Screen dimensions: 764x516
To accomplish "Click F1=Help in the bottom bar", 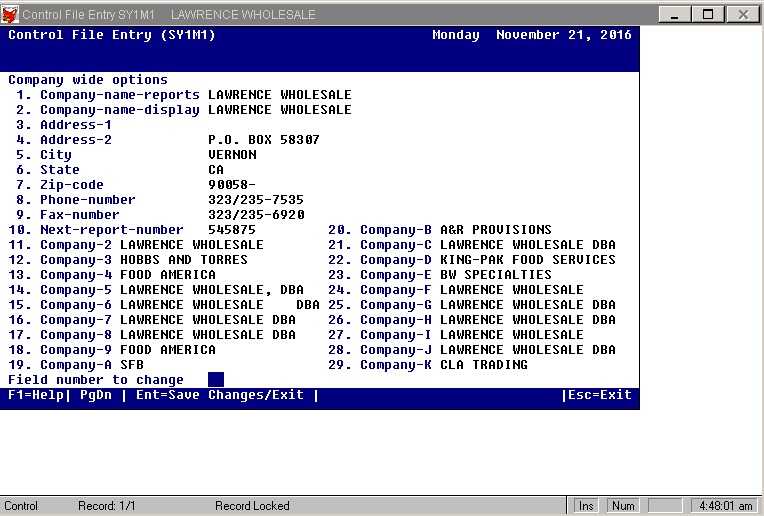I will (36, 395).
